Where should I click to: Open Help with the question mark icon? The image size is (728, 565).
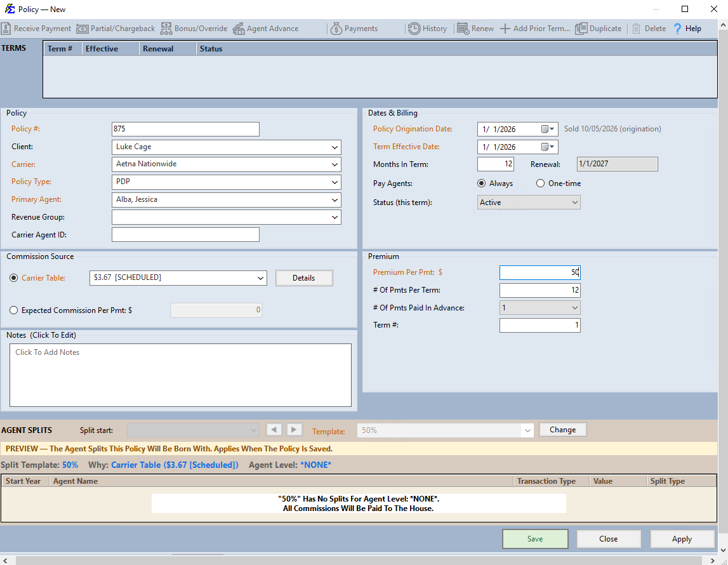(x=677, y=29)
